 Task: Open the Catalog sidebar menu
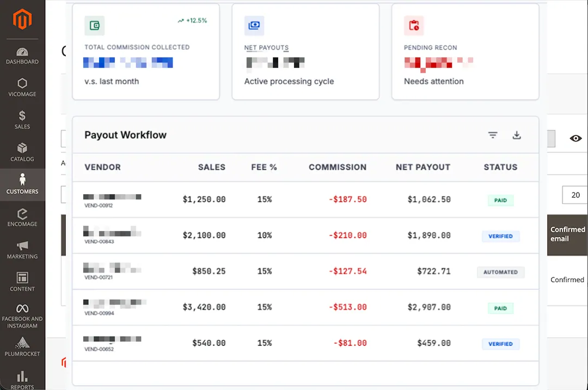(x=22, y=152)
